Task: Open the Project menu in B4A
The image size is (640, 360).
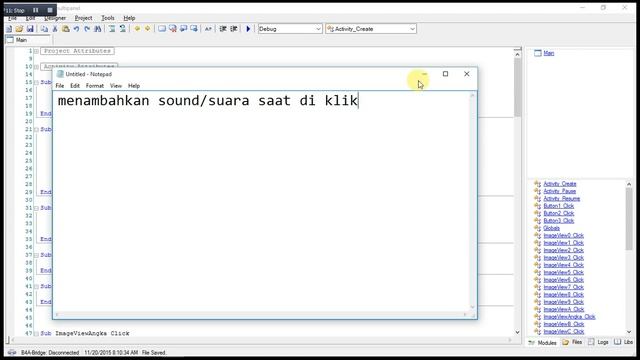Action: pos(83,18)
